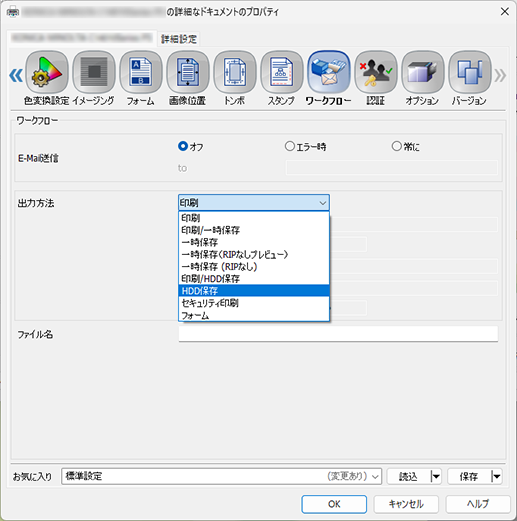Select the 画像位置 image position icon

(188, 72)
